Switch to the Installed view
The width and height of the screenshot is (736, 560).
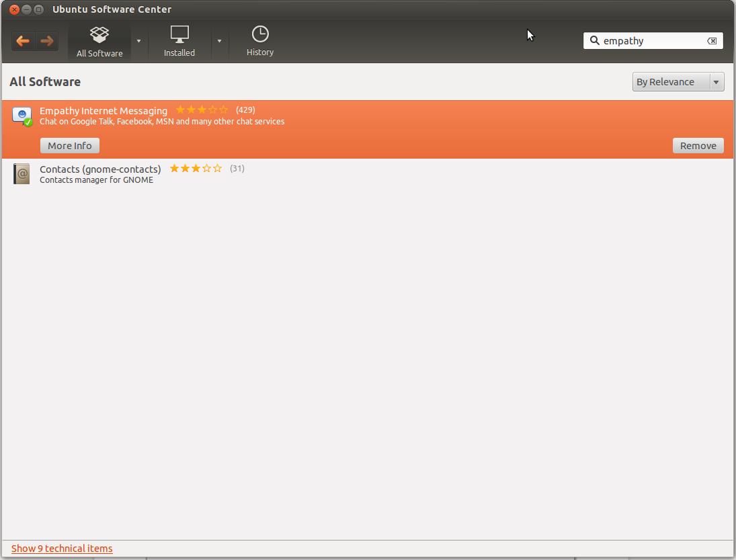click(x=179, y=42)
